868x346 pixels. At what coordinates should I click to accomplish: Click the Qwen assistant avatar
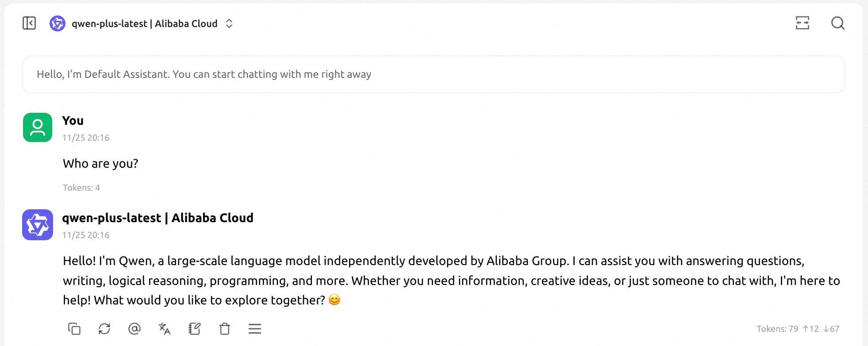point(38,225)
